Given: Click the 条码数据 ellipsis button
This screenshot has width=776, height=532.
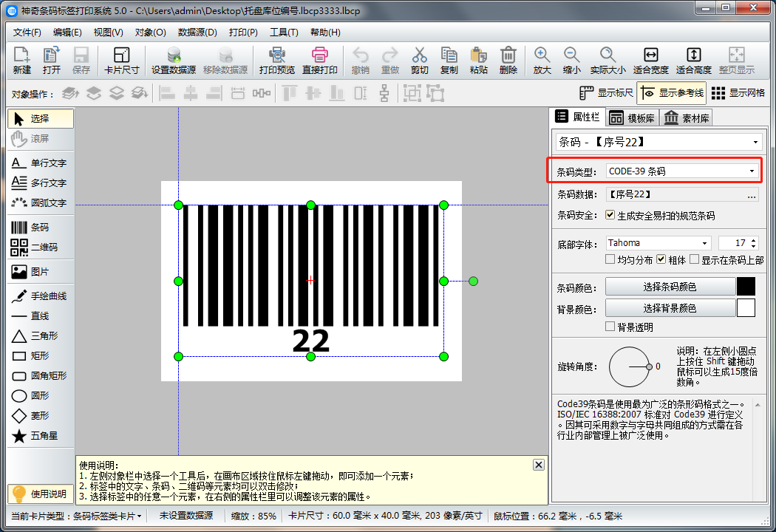Looking at the screenshot, I should coord(752,195).
